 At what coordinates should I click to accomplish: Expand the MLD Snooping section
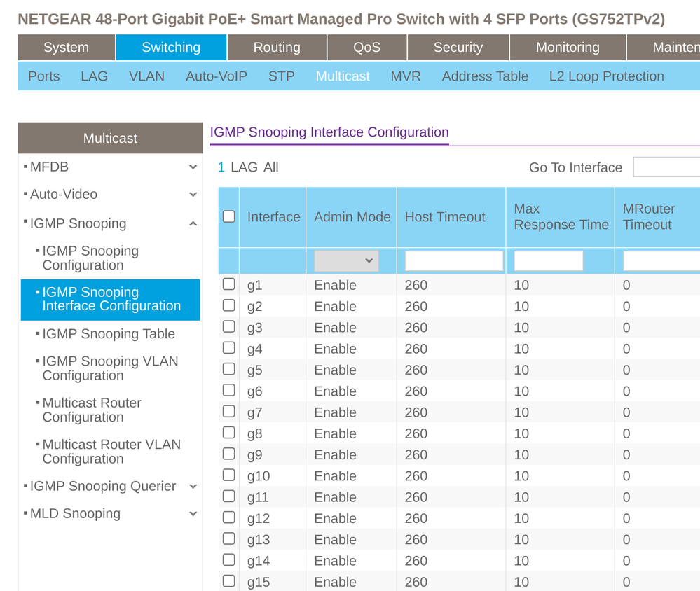[x=193, y=514]
